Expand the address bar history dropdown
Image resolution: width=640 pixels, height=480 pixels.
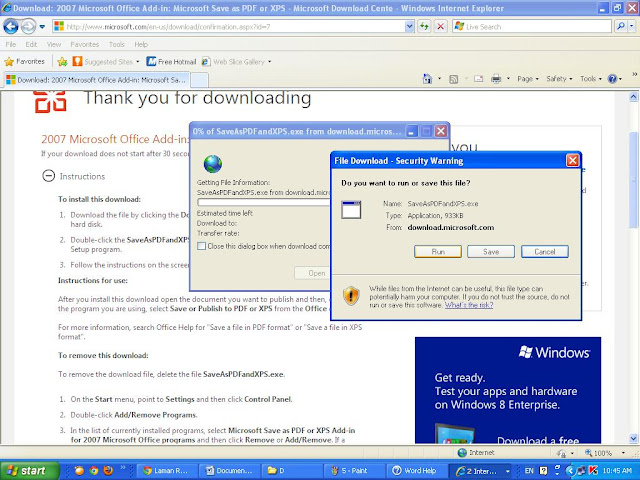(x=409, y=27)
